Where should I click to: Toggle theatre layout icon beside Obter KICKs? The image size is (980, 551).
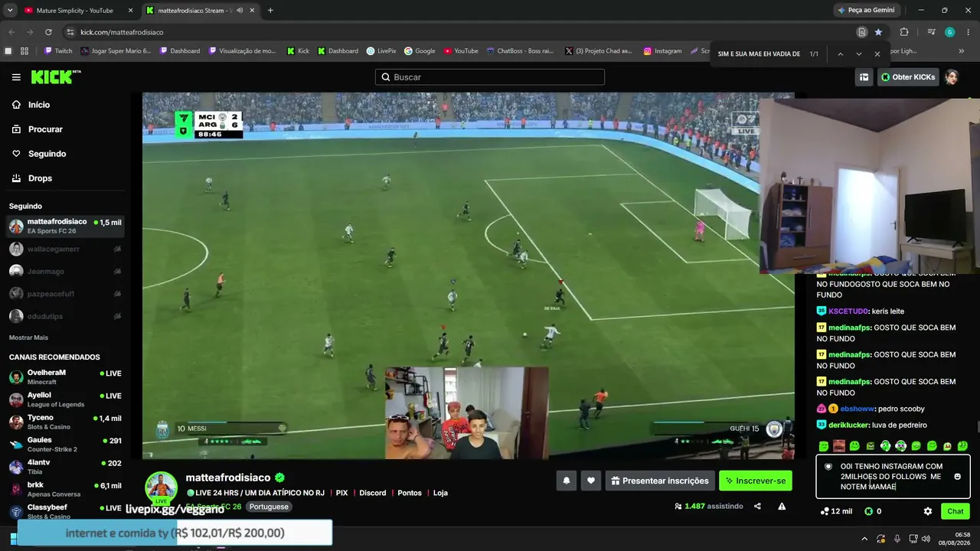(864, 77)
